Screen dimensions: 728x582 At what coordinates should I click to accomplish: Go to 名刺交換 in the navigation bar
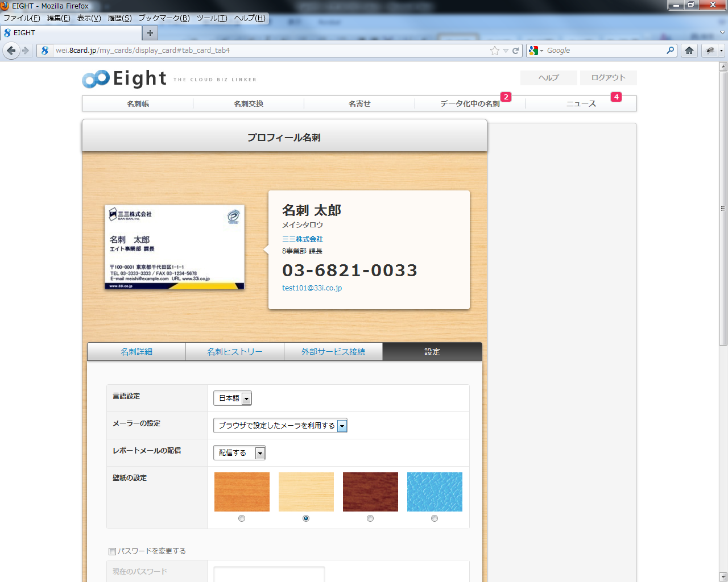249,103
